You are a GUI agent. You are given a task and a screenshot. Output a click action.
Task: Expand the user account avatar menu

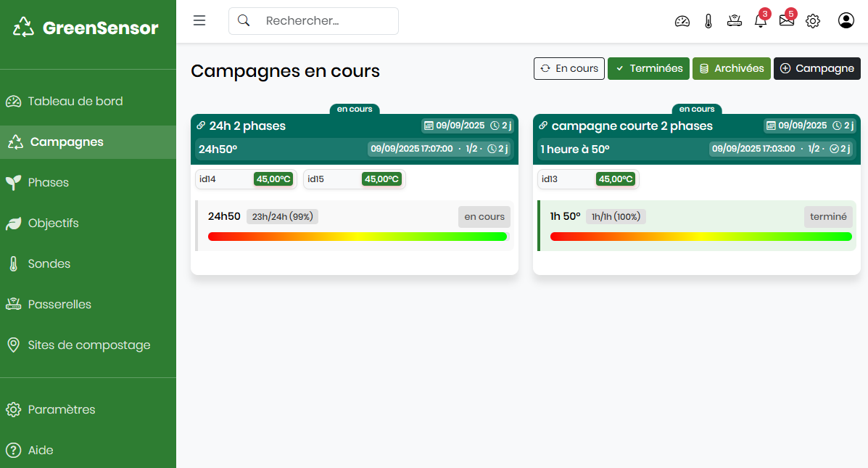pos(846,20)
